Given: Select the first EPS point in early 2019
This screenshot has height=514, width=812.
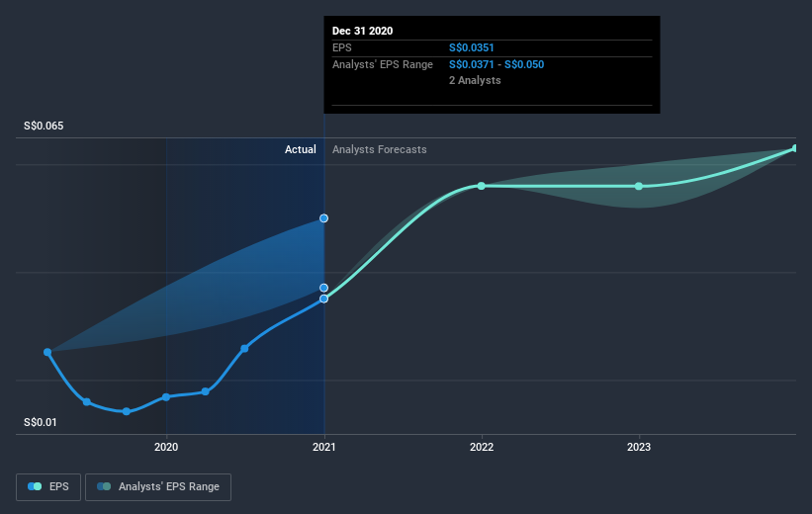Looking at the screenshot, I should click(47, 352).
